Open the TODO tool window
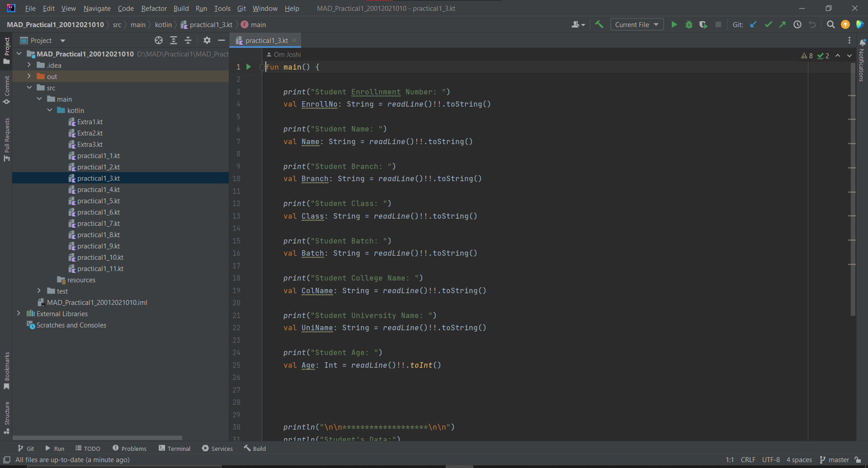 click(88, 449)
